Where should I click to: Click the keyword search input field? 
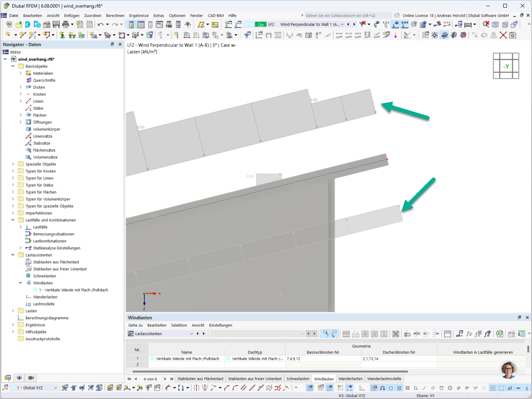coord(348,15)
